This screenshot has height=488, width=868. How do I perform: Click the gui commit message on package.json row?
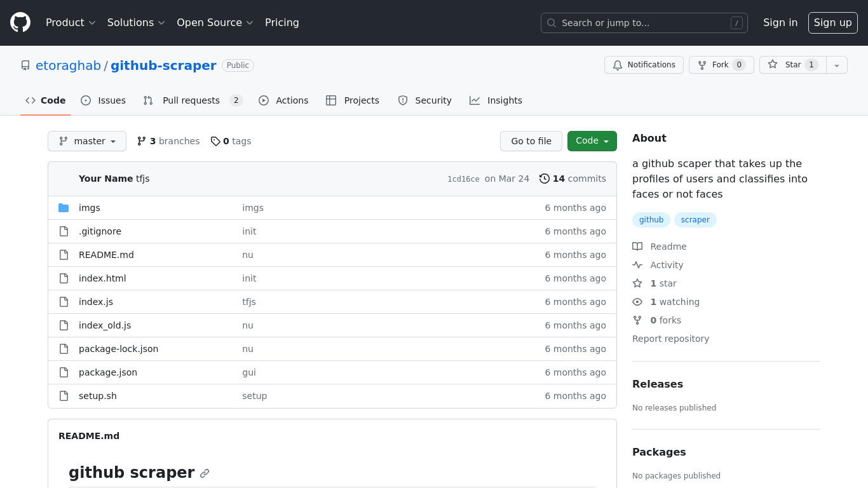click(249, 372)
